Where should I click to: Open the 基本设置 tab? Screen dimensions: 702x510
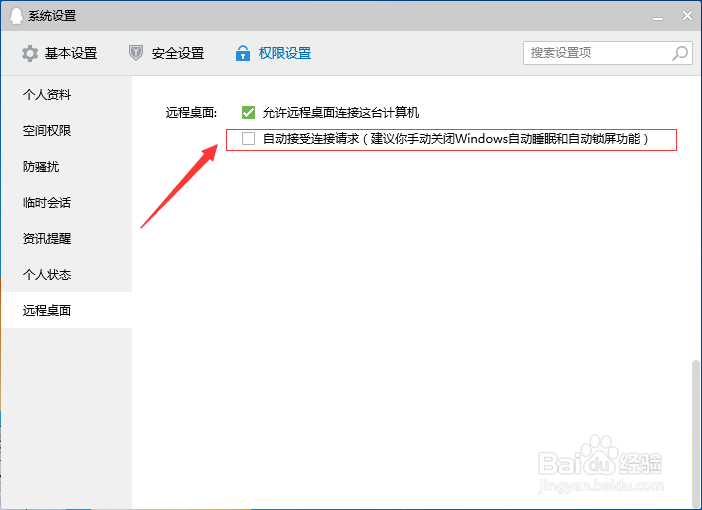tap(60, 53)
